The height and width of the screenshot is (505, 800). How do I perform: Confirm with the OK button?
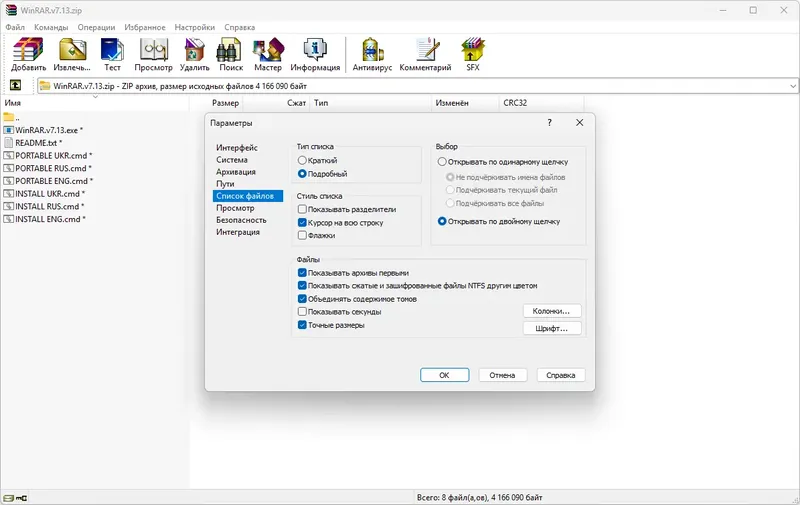[444, 375]
